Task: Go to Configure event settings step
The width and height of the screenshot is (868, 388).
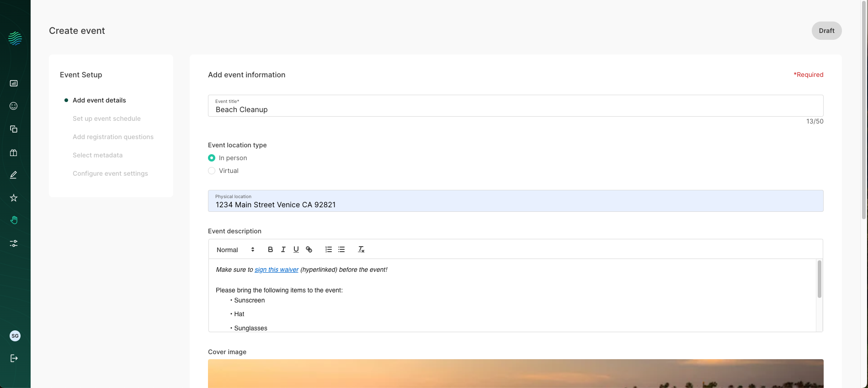Action: click(110, 173)
